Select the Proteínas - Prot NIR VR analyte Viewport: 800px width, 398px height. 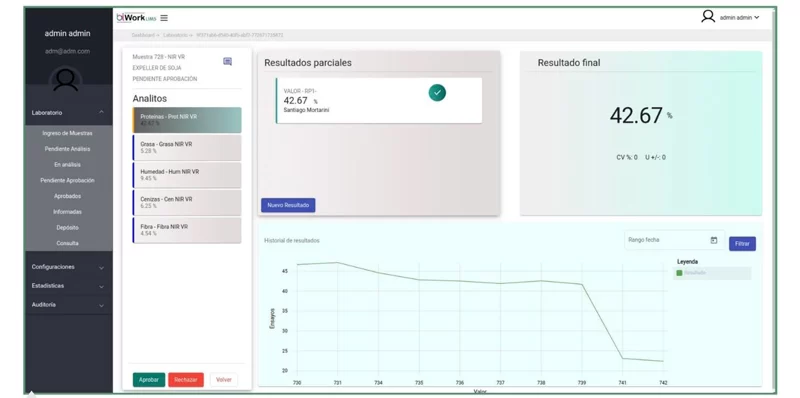(187, 120)
